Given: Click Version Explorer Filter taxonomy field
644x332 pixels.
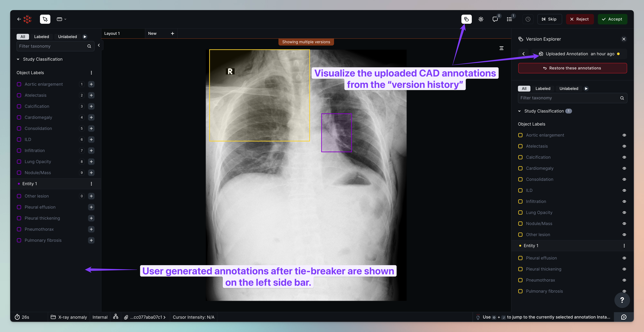Looking at the screenshot, I should pos(572,98).
